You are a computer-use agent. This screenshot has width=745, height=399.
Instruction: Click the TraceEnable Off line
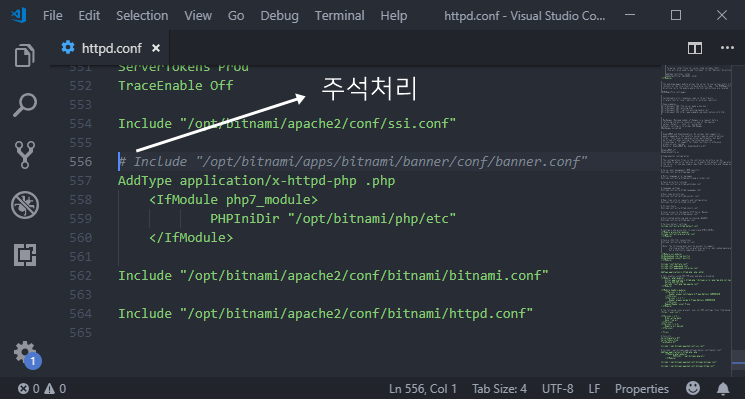pos(176,86)
